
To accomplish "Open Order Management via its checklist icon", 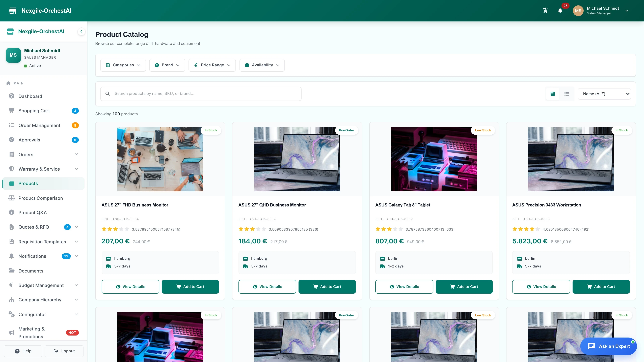I will (x=12, y=125).
